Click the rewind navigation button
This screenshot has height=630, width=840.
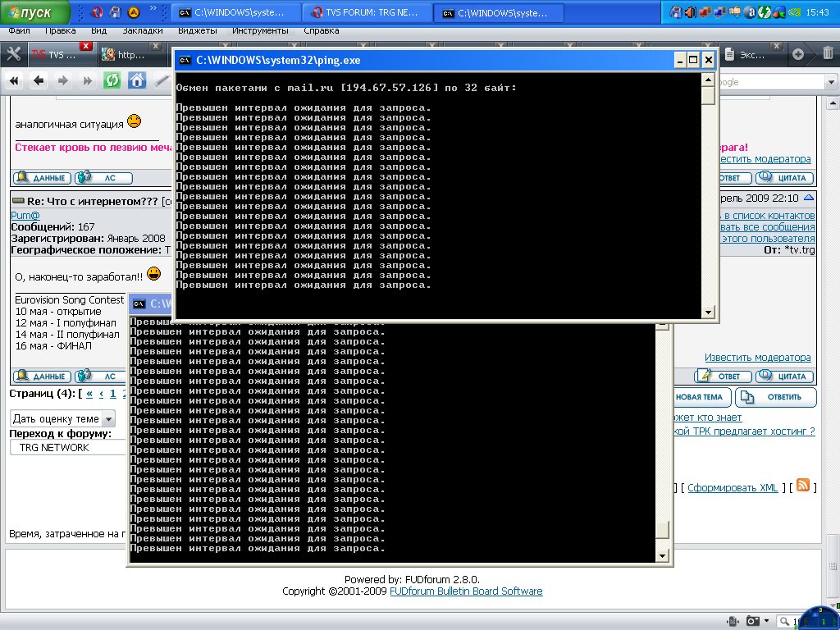coord(13,80)
